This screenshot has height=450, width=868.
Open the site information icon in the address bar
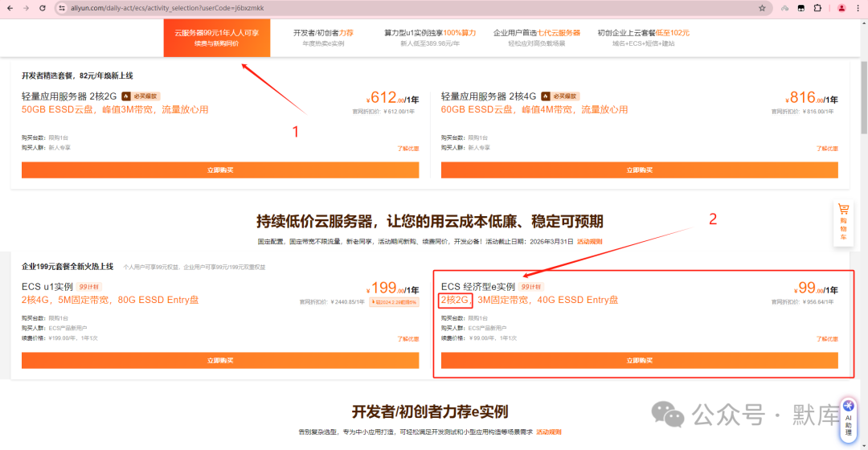[x=62, y=8]
